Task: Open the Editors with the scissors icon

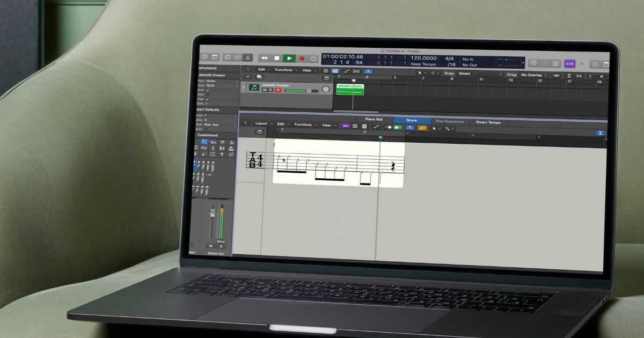Action: tap(248, 57)
